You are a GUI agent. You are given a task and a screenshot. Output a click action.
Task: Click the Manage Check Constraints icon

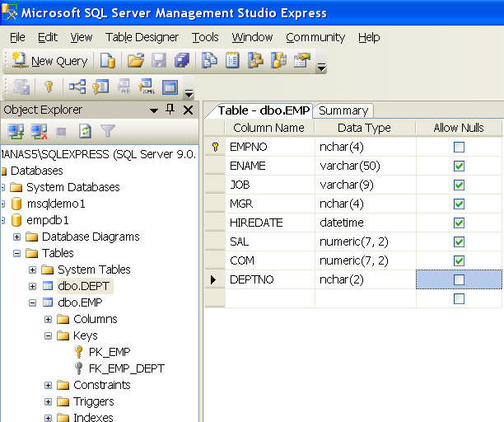point(170,87)
